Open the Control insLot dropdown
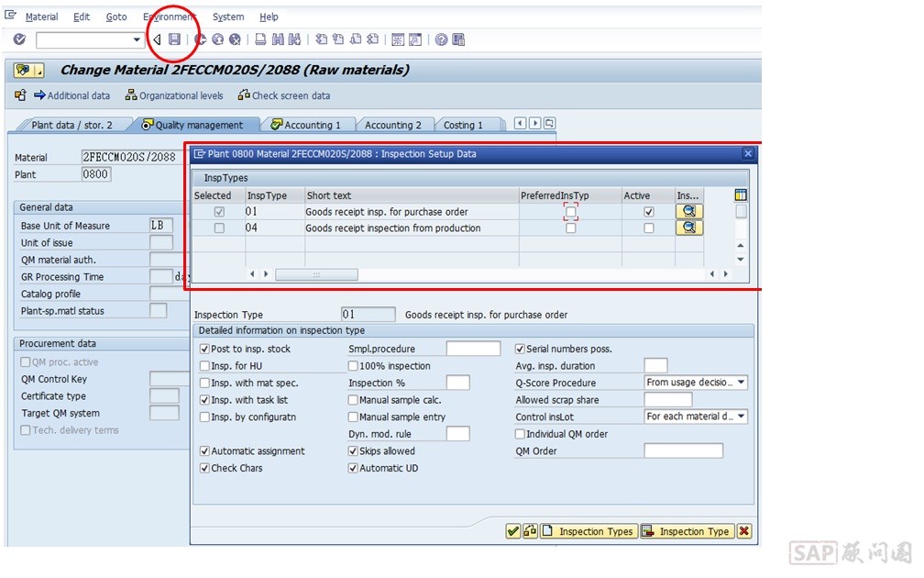Viewport: 924px width, 578px height. 741,417
